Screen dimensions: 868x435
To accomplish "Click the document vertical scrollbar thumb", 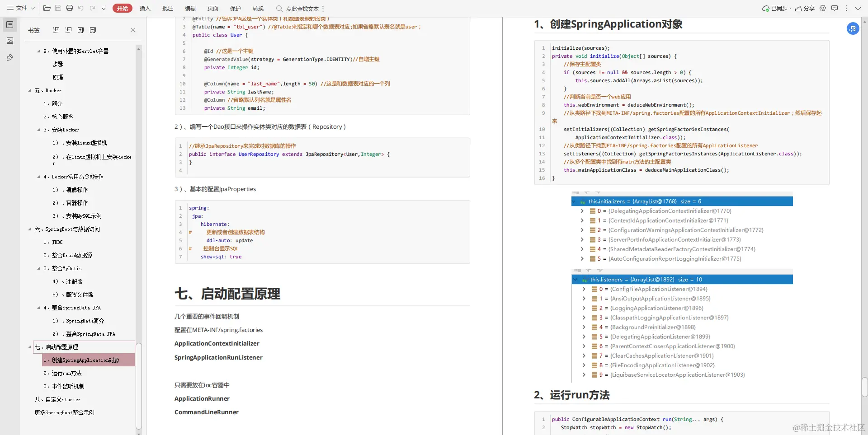I will [864, 387].
